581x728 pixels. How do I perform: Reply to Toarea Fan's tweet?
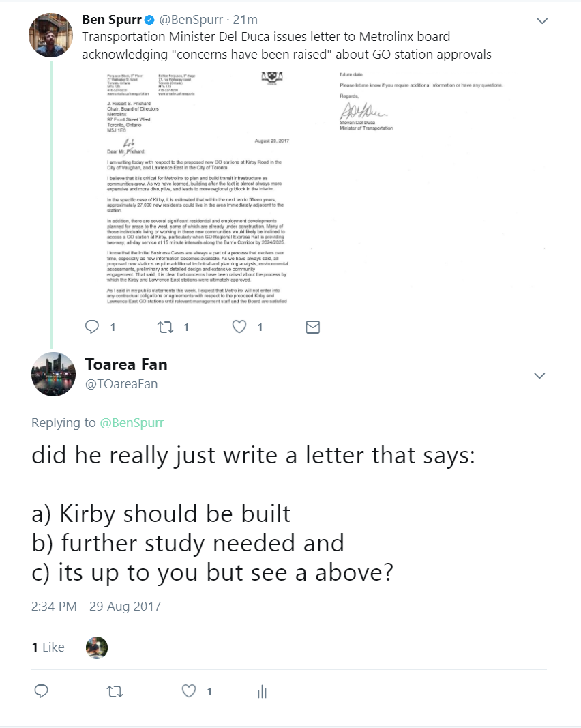42,691
